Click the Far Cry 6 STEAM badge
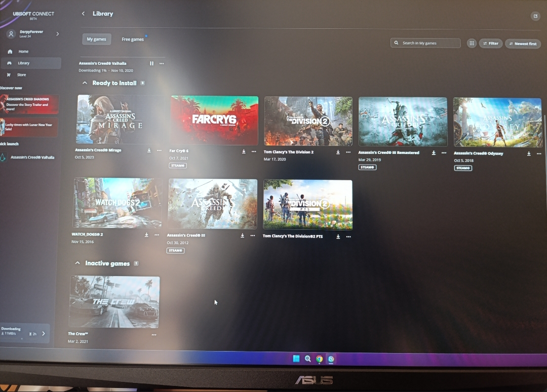547x392 pixels. [x=178, y=165]
